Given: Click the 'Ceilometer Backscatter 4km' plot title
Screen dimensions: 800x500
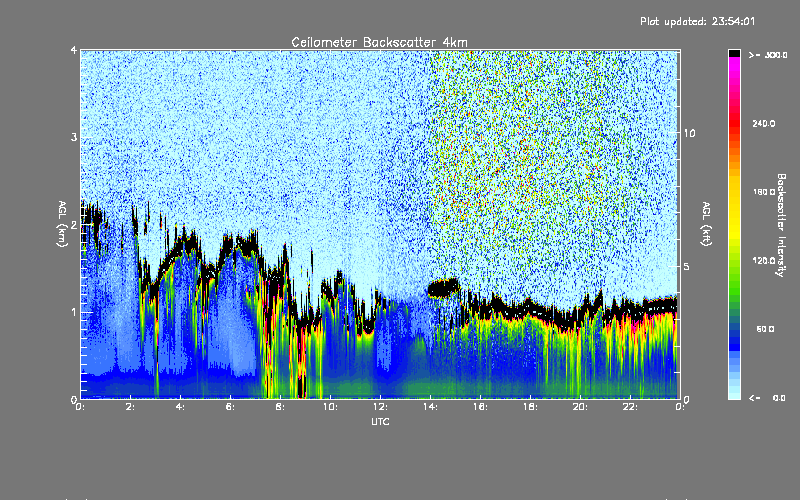Looking at the screenshot, I should point(379,42).
